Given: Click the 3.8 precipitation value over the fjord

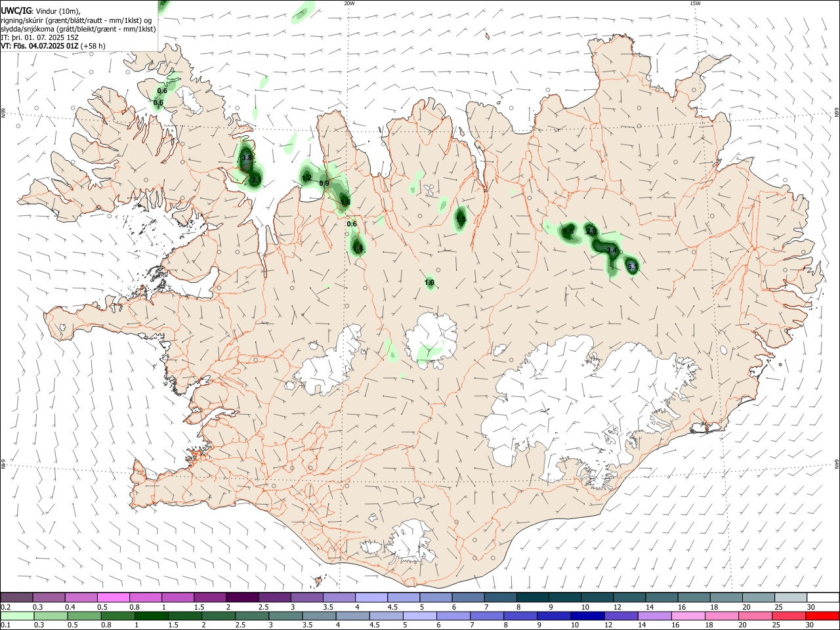Looking at the screenshot, I should coord(246,158).
